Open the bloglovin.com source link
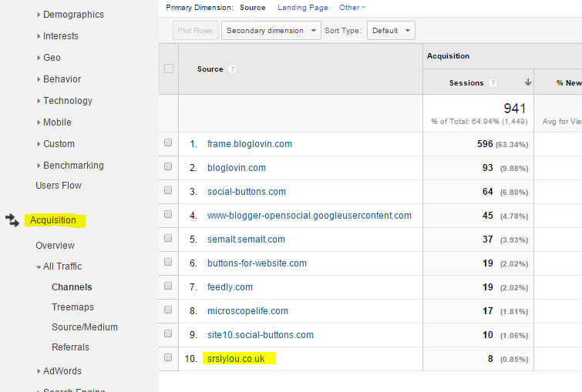 click(x=237, y=168)
